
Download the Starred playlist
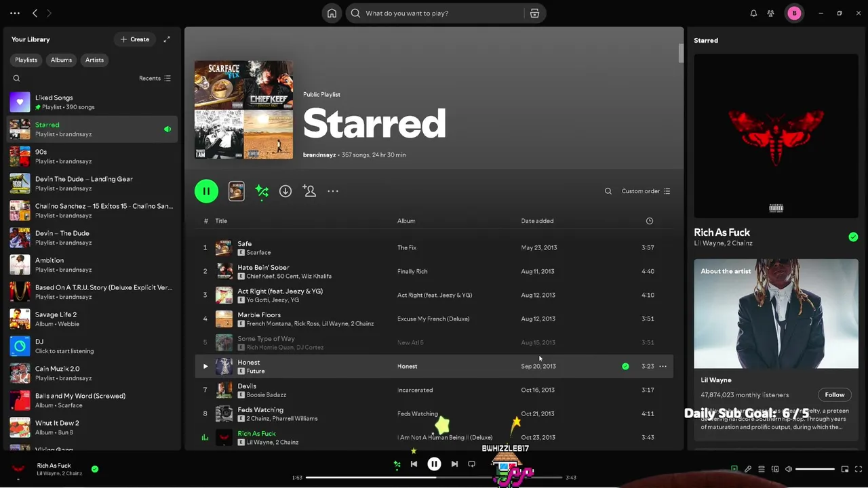(x=285, y=191)
